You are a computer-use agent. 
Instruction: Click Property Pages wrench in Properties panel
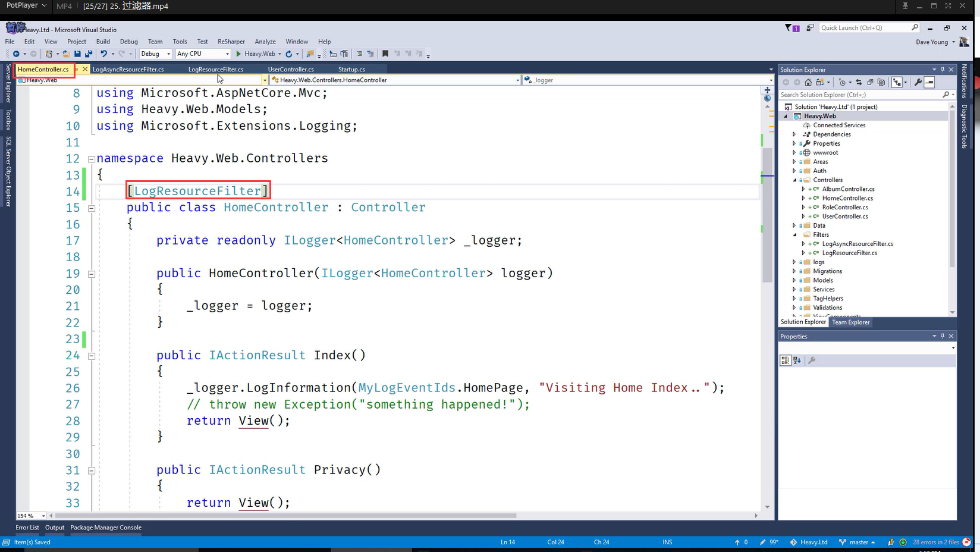812,360
